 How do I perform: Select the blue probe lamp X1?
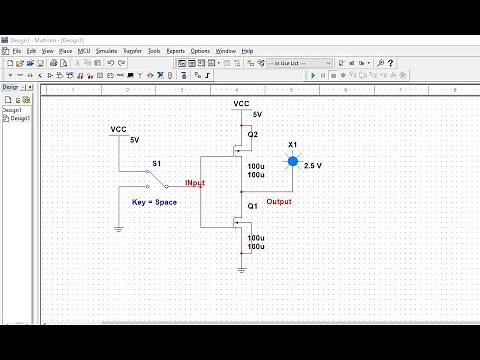click(x=293, y=161)
